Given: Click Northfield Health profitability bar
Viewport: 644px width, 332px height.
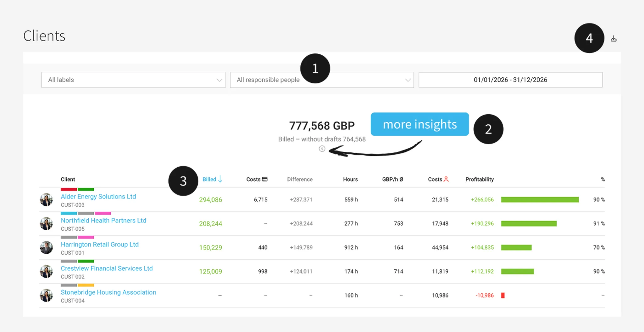Looking at the screenshot, I should point(529,223).
